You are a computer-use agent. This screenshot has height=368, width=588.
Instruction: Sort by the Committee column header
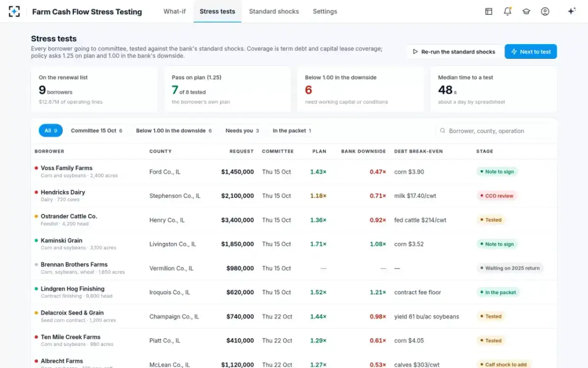point(278,151)
